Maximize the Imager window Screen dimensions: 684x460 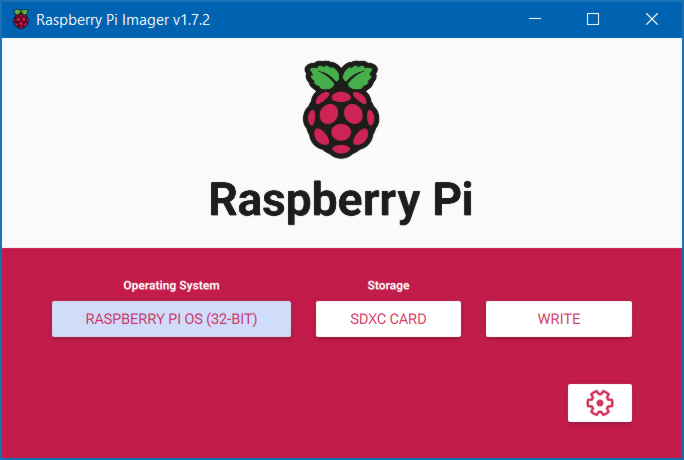pyautogui.click(x=593, y=19)
